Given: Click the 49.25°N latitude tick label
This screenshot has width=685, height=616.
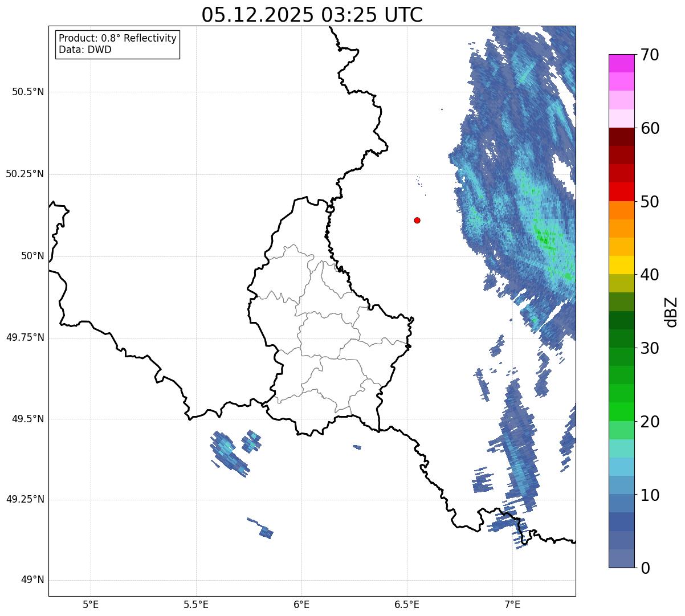Looking at the screenshot, I should pos(25,500).
